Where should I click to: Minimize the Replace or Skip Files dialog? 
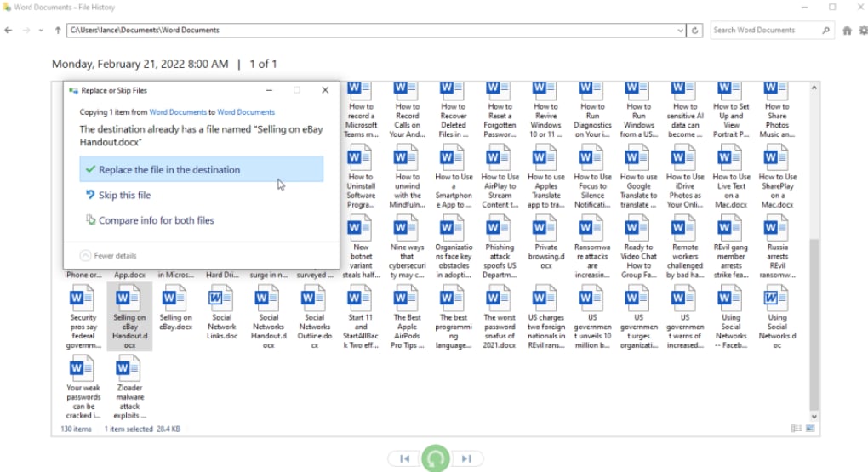[x=269, y=90]
